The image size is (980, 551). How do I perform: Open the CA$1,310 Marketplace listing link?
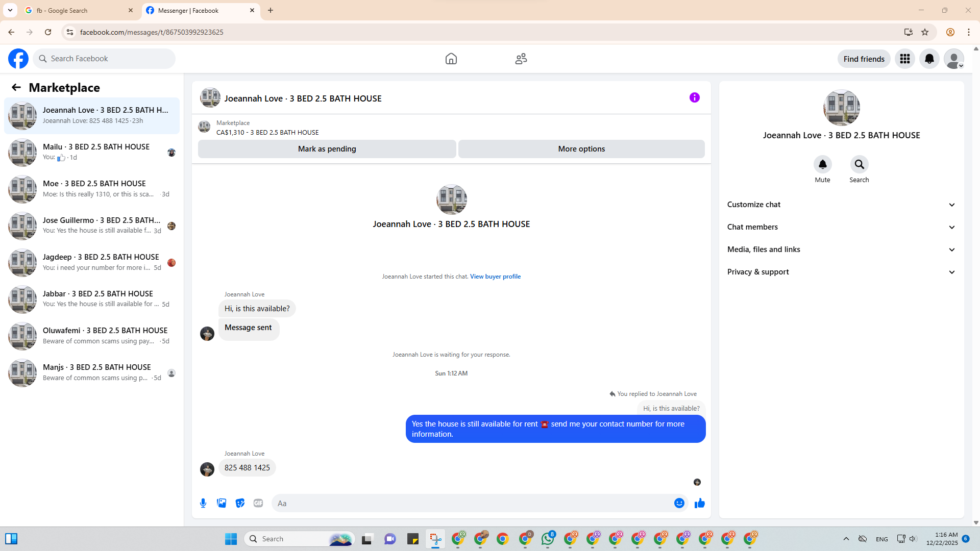click(267, 132)
